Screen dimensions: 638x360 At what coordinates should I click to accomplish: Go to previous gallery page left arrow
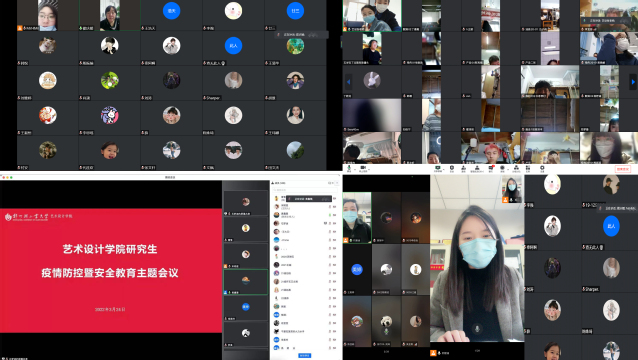click(x=348, y=82)
